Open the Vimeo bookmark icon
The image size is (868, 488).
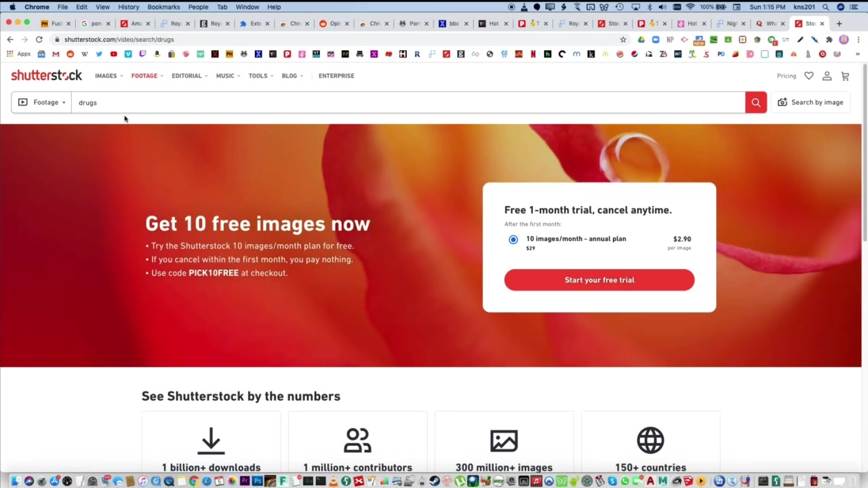127,54
